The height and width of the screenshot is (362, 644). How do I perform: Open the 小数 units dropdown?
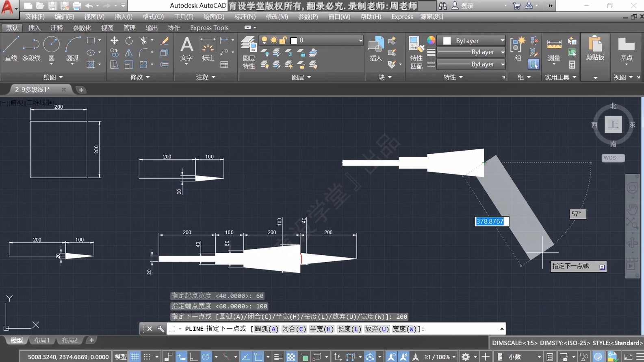coord(524,357)
